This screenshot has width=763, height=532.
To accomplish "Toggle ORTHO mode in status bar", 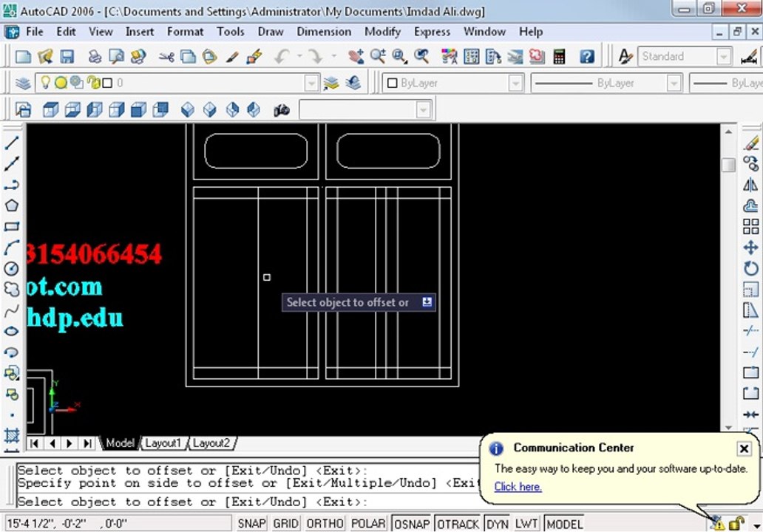I will [325, 524].
